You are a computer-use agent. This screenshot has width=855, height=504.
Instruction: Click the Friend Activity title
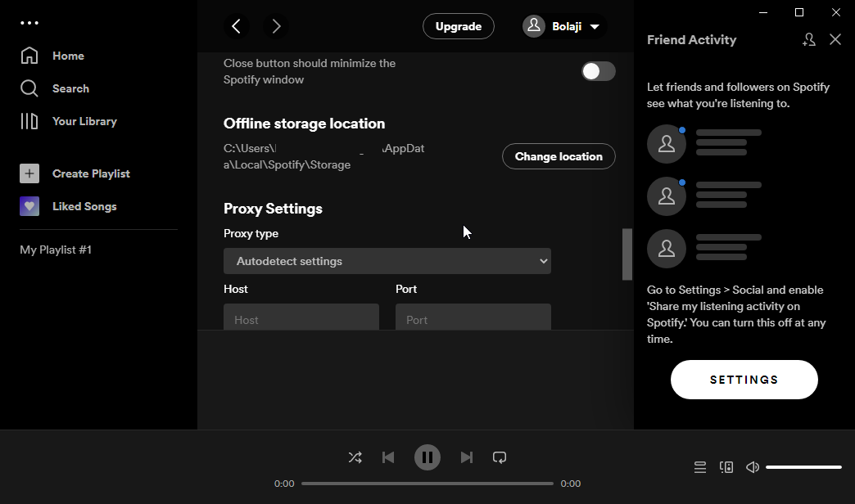pos(691,40)
